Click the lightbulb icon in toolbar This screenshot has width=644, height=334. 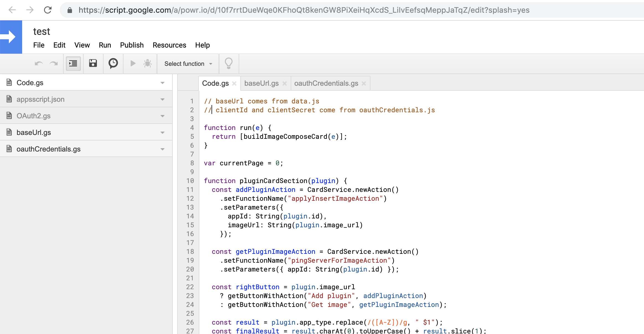pos(229,64)
